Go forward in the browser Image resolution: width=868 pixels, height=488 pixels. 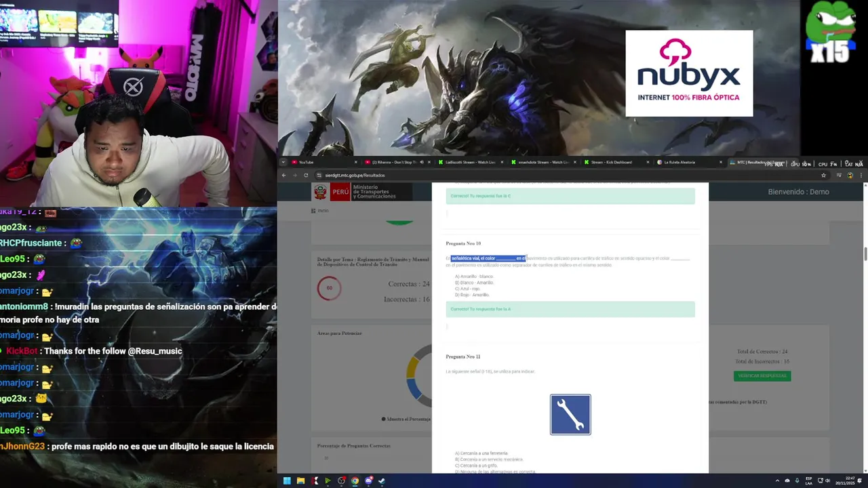[295, 175]
